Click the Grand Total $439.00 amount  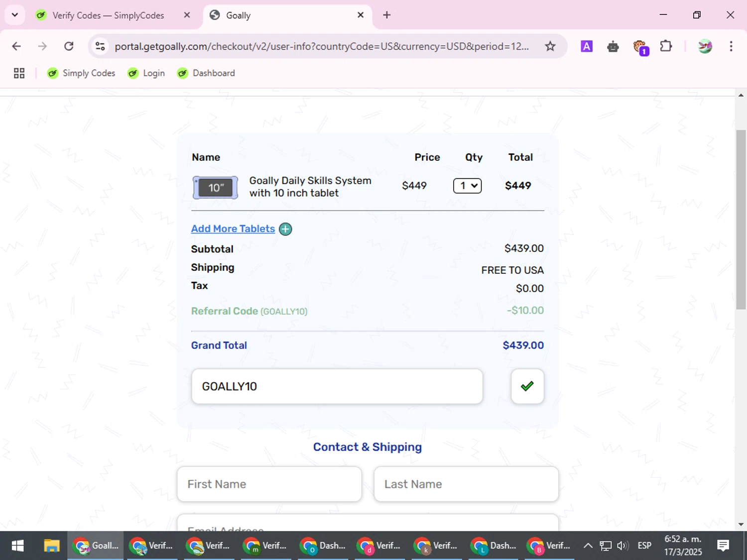pyautogui.click(x=523, y=345)
